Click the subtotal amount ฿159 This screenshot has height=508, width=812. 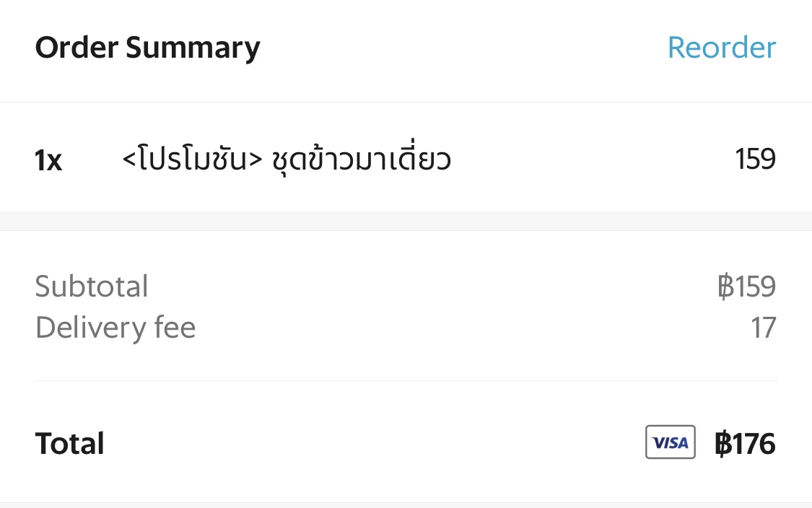pos(746,286)
